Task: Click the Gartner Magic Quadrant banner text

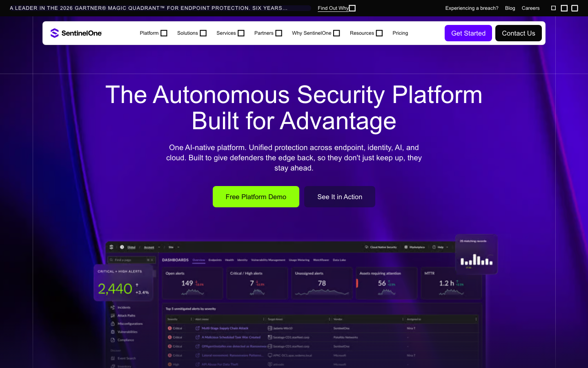Action: 149,8
